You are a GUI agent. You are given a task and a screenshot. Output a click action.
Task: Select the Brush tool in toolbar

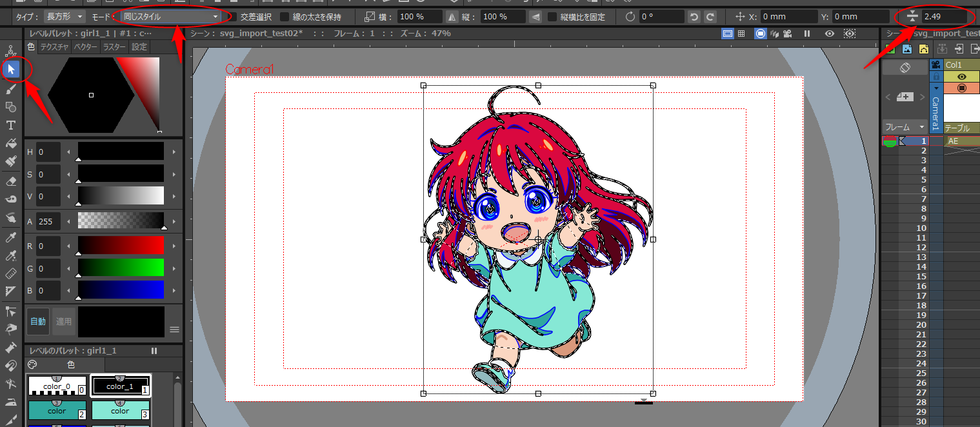pyautogui.click(x=11, y=88)
